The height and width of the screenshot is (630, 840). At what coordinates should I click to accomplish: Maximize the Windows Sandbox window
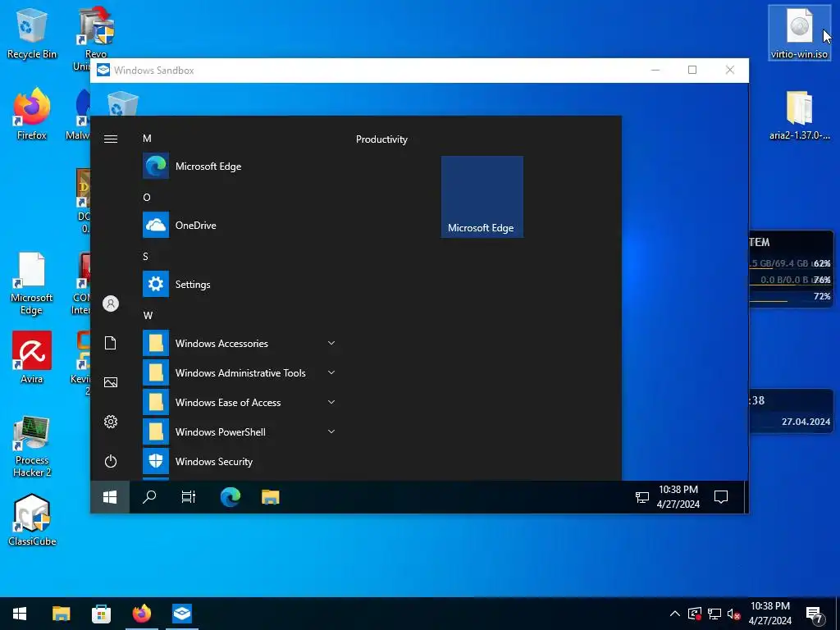692,71
